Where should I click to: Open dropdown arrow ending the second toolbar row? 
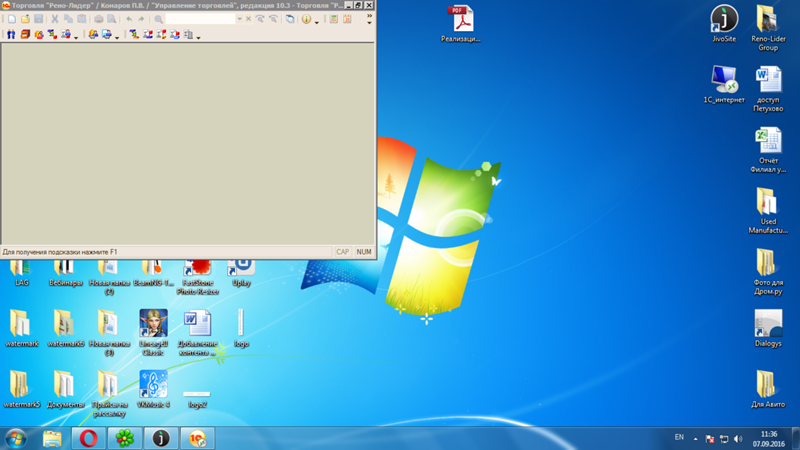(198, 37)
